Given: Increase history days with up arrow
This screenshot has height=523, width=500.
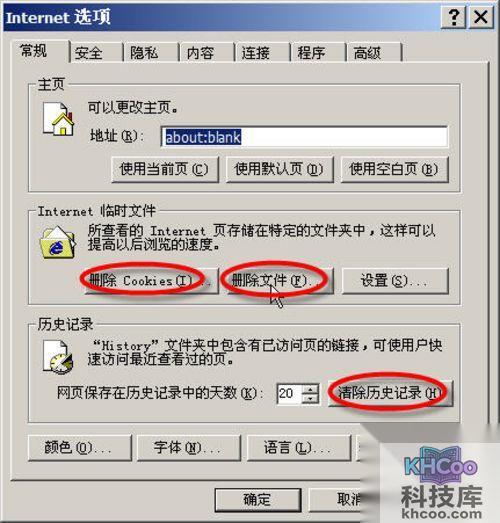Looking at the screenshot, I should click(310, 389).
